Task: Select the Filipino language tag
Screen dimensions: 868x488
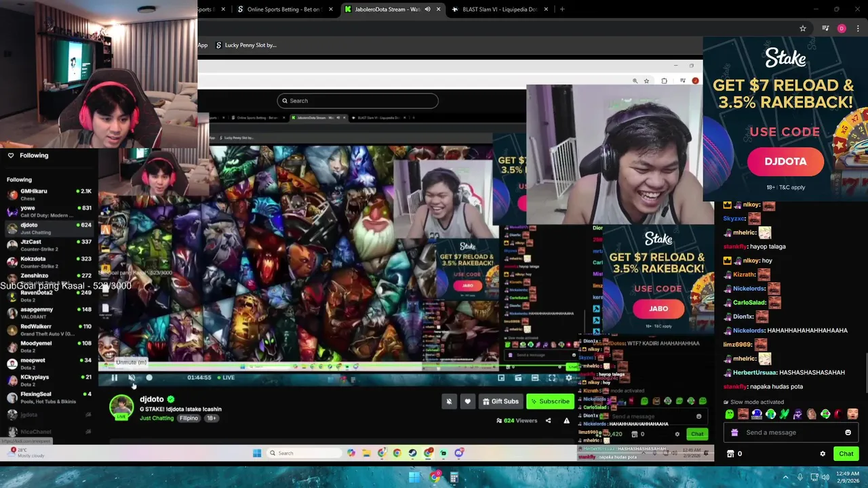Action: coord(189,418)
